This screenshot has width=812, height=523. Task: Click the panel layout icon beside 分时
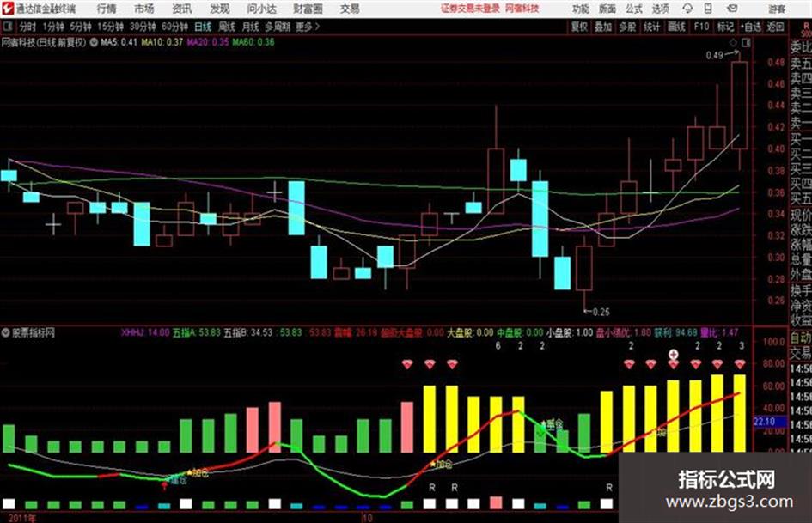click(8, 27)
